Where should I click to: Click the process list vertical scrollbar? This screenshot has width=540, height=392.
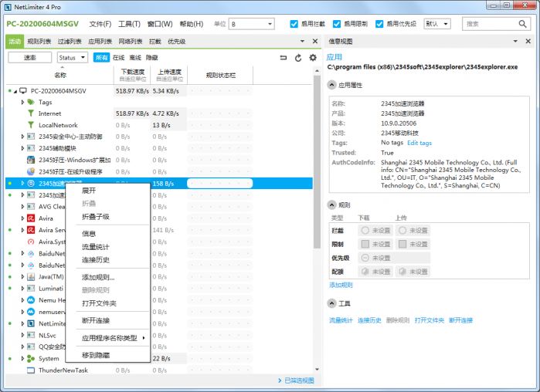(317, 161)
